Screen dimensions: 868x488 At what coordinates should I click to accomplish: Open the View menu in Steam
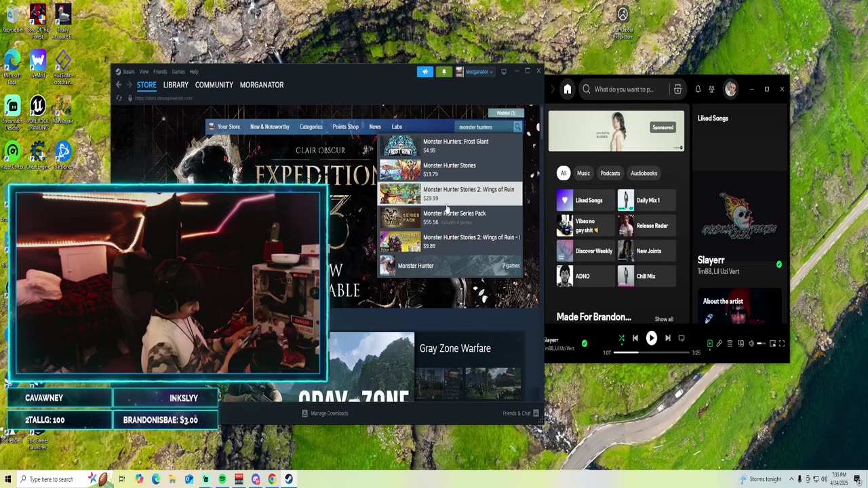coord(144,72)
